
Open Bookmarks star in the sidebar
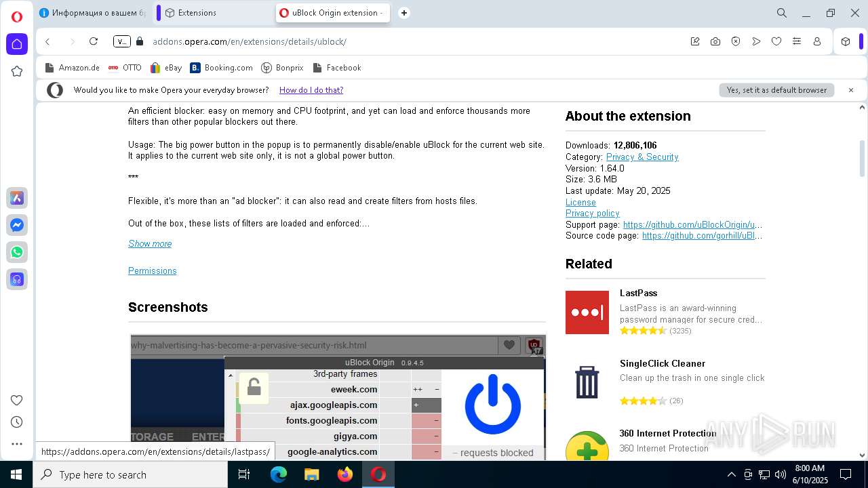coord(17,71)
